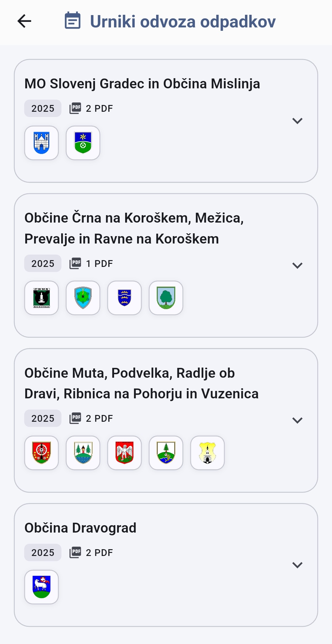Screen dimensions: 332x644
Task: Tap the 2025 tag under Slovenj Gradec
Action: click(x=43, y=108)
